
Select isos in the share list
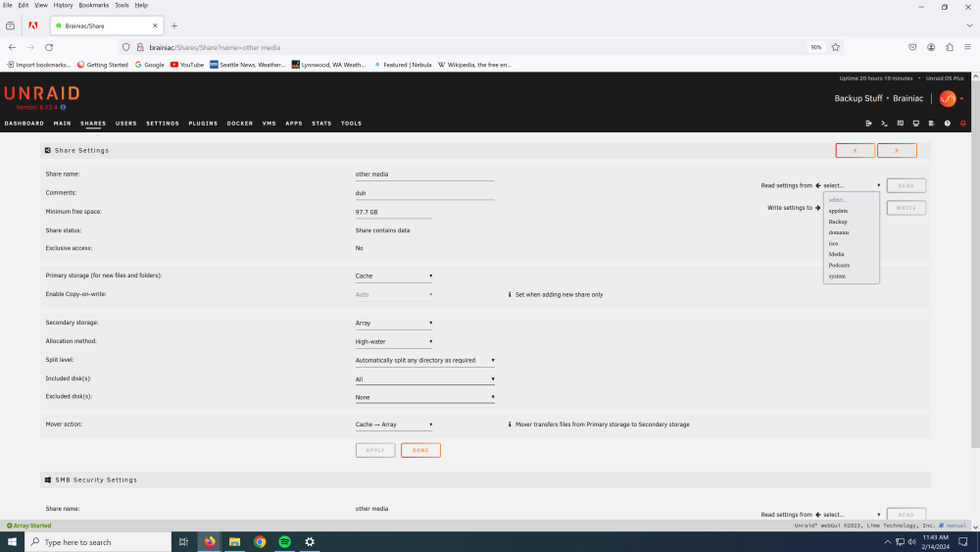pyautogui.click(x=852, y=243)
